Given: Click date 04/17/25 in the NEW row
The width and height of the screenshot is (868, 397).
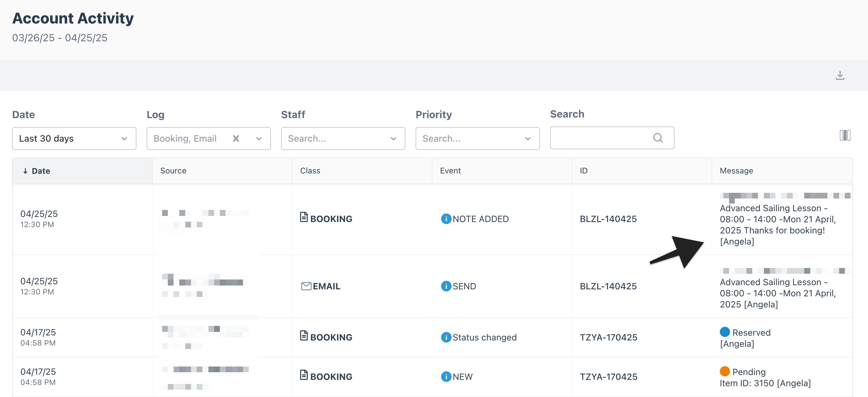Looking at the screenshot, I should [x=38, y=371].
